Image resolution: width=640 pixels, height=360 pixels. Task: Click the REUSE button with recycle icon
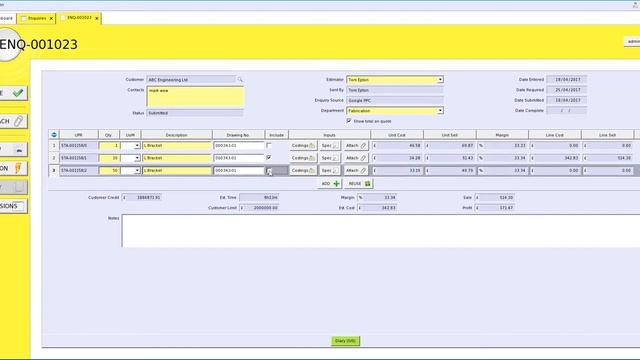tap(359, 184)
